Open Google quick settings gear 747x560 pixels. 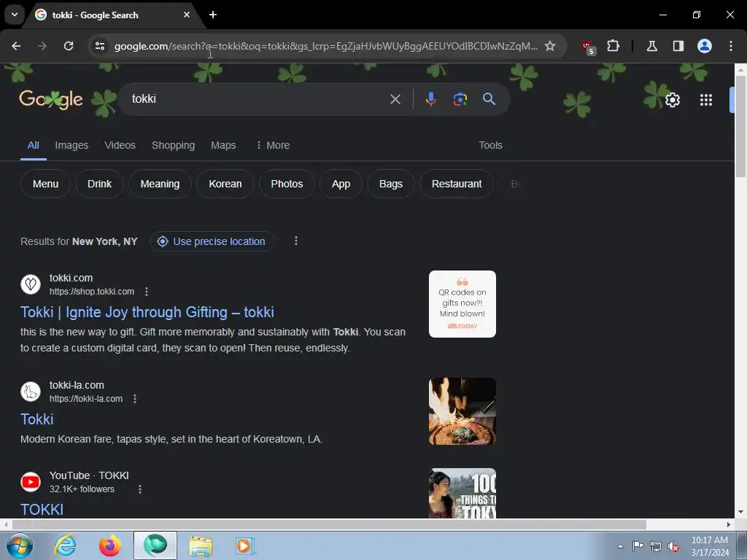pyautogui.click(x=672, y=100)
